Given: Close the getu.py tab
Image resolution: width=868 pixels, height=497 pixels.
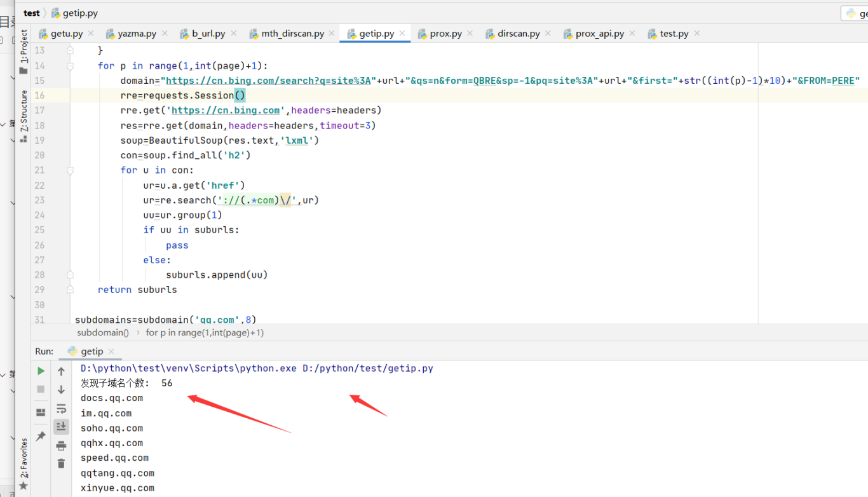Looking at the screenshot, I should [91, 33].
